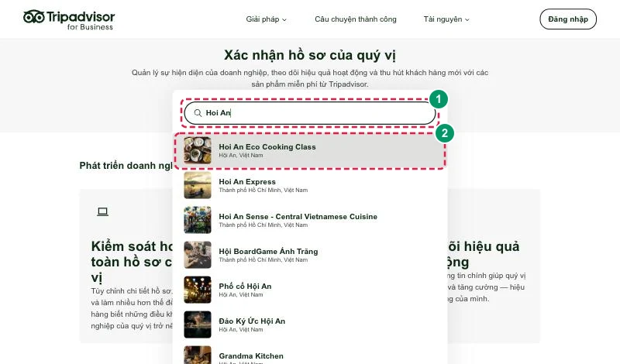The image size is (620, 364).
Task: Click the Xác nhận hồ sơ của quý vị heading
Action: click(x=310, y=55)
